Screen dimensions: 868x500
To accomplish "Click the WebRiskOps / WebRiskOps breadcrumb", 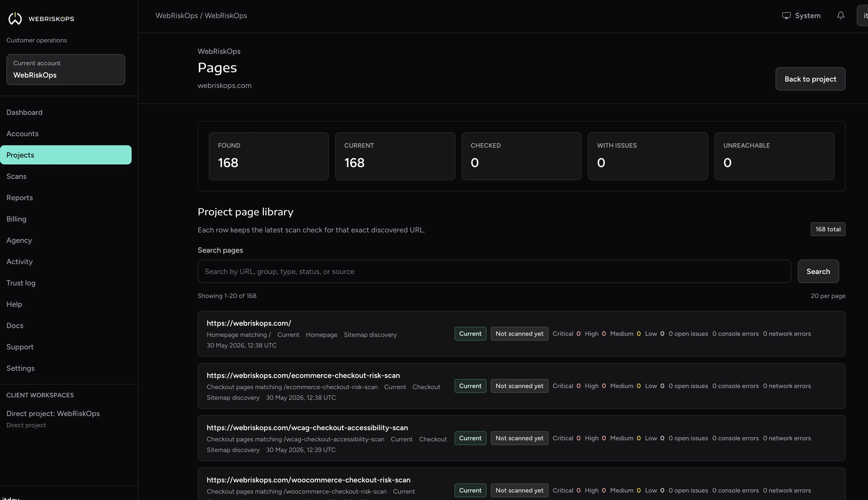I will point(201,16).
